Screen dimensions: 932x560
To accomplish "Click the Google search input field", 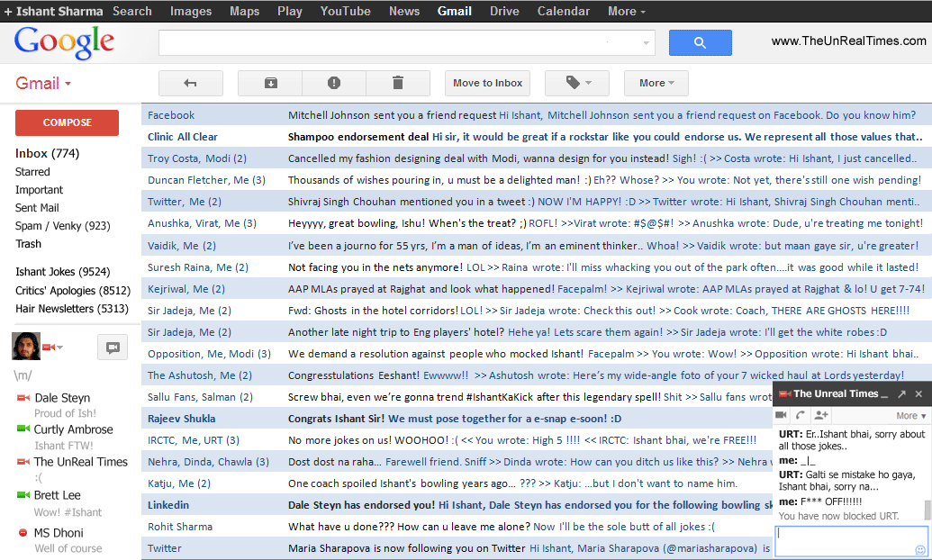I will coord(406,43).
